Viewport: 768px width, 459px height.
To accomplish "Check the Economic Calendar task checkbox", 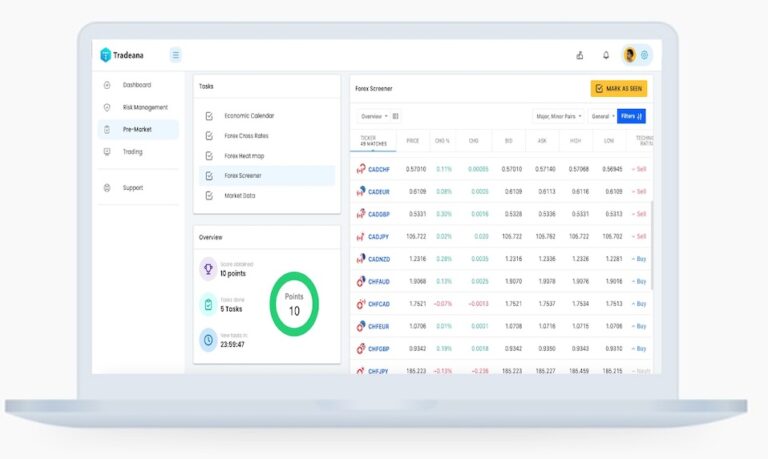I will (x=209, y=116).
